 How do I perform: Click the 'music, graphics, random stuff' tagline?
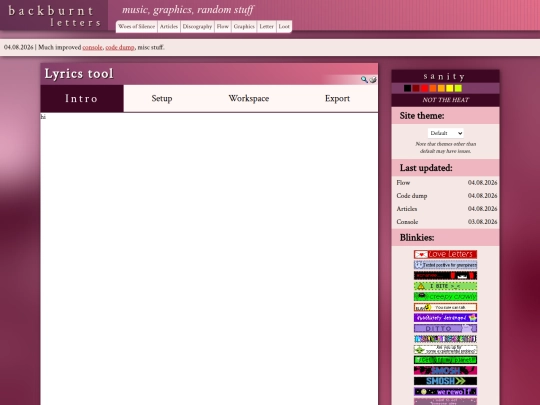(188, 10)
